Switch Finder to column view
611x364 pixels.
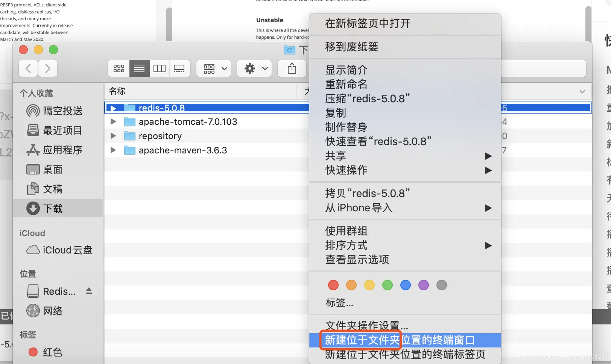tap(160, 68)
